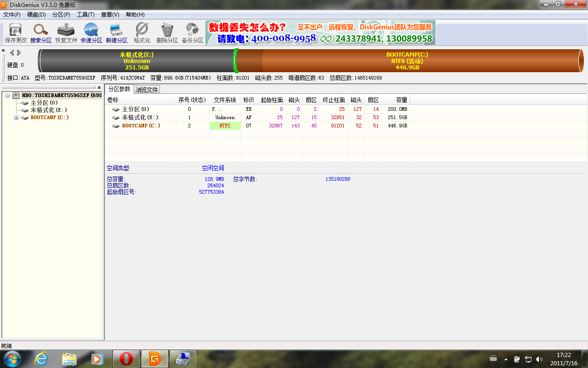Click the 保存更改 (Save Changes) toolbar icon
The height and width of the screenshot is (368, 588).
[16, 33]
